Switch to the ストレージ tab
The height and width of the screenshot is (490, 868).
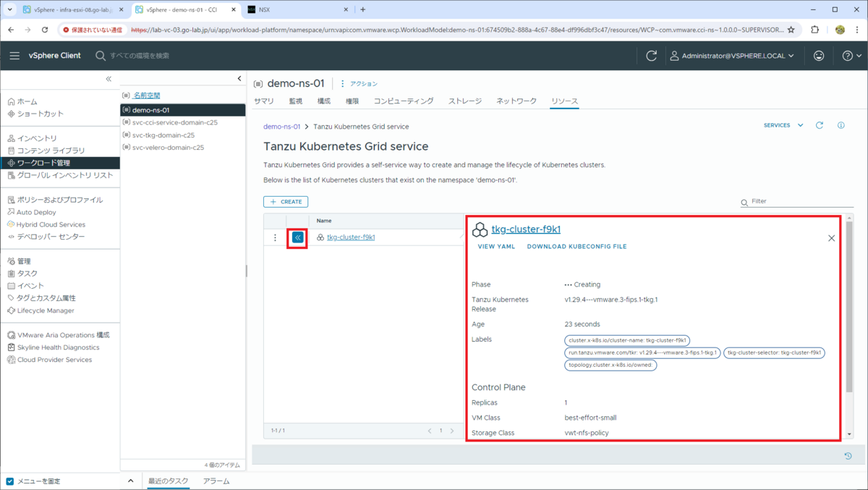coord(464,101)
